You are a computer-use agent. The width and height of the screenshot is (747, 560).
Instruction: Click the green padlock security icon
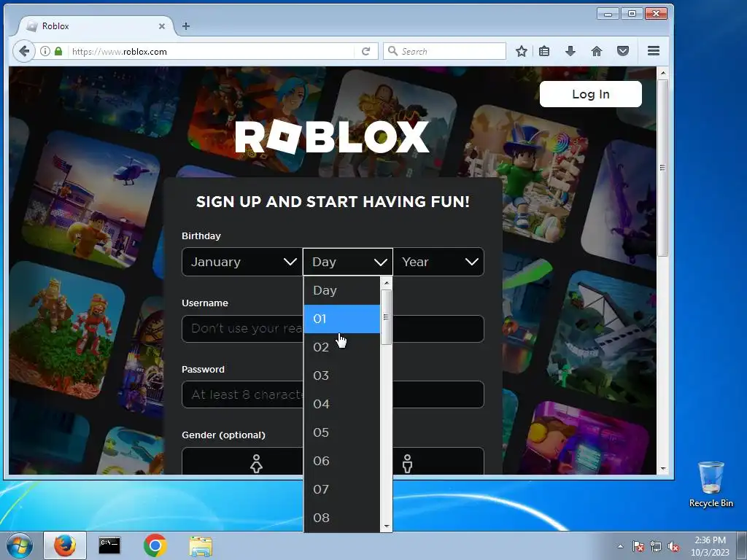click(58, 52)
